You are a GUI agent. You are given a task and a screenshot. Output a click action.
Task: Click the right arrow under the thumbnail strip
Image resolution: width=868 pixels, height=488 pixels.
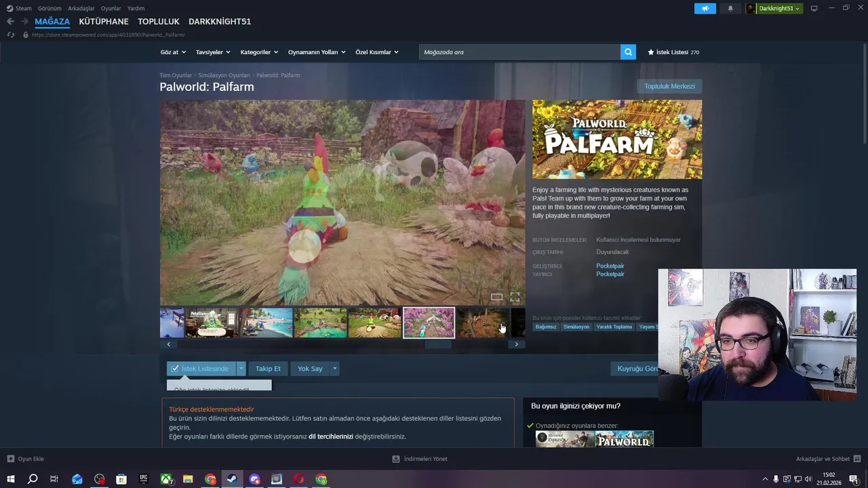click(x=516, y=344)
